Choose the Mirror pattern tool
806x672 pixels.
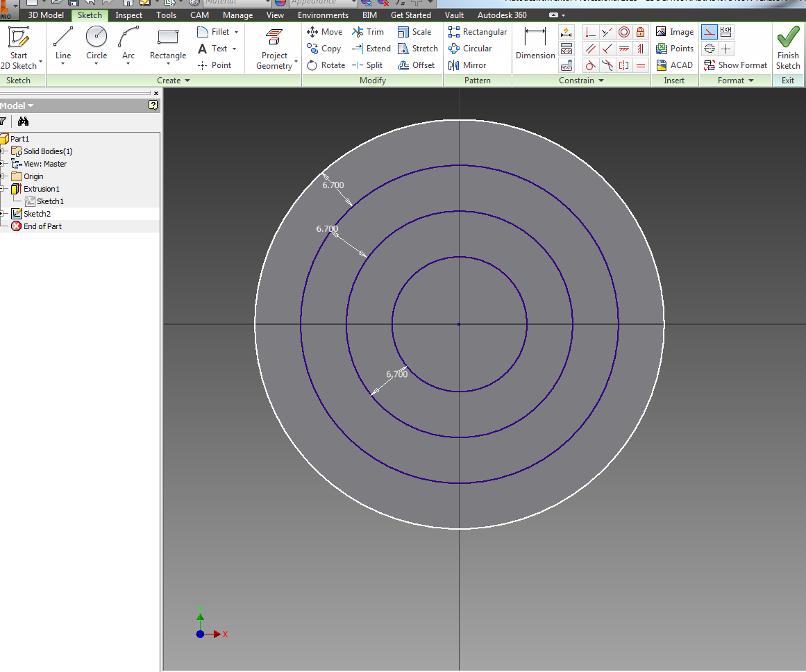pos(467,65)
